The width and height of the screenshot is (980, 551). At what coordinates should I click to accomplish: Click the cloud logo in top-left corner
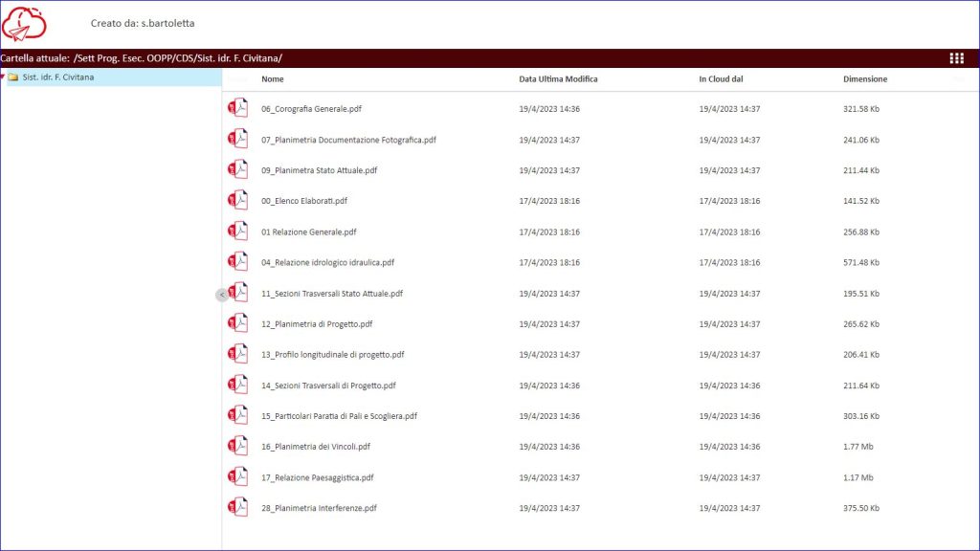pyautogui.click(x=25, y=24)
